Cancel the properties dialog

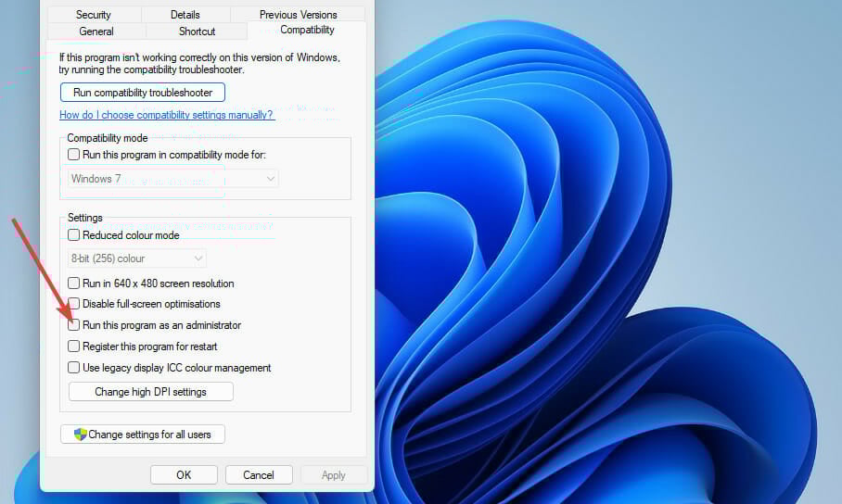click(x=259, y=475)
